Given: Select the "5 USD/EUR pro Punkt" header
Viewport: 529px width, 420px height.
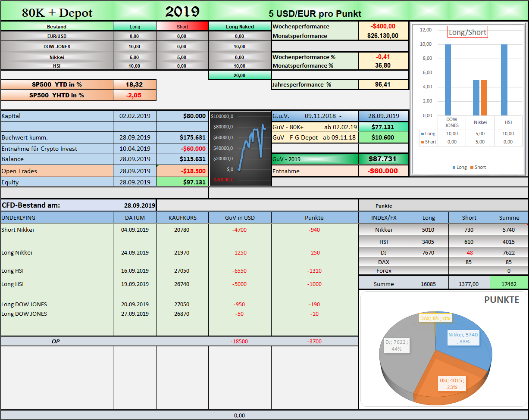Looking at the screenshot, I should click(x=315, y=14).
